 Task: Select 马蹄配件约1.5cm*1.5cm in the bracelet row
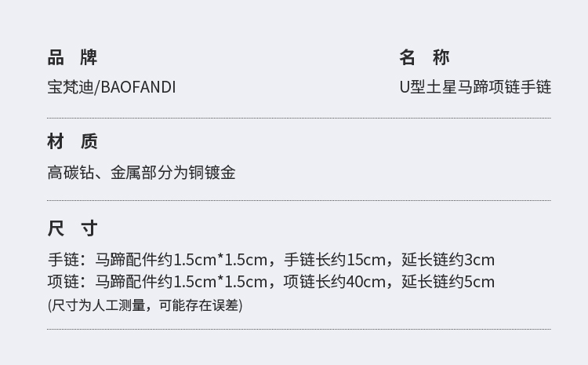coord(181,260)
